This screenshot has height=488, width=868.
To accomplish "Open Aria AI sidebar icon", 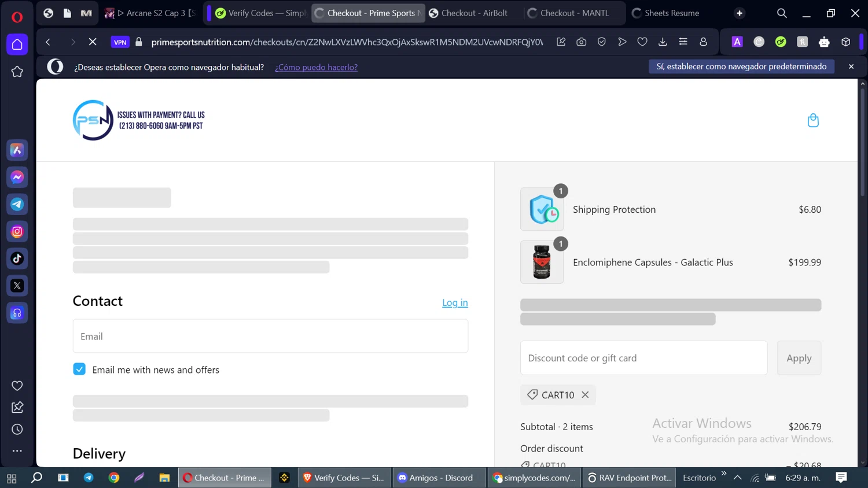I will coord(17,150).
